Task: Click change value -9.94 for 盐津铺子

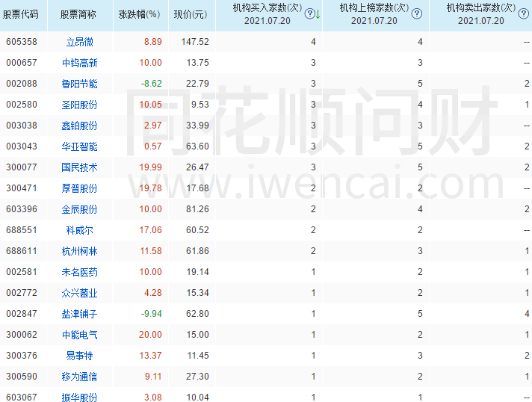Action: point(152,314)
